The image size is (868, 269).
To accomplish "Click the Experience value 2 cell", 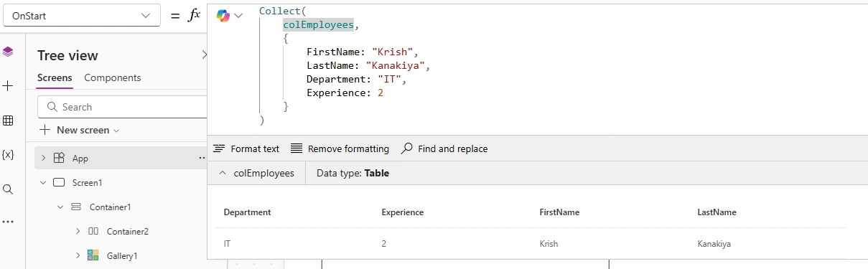I will click(384, 244).
